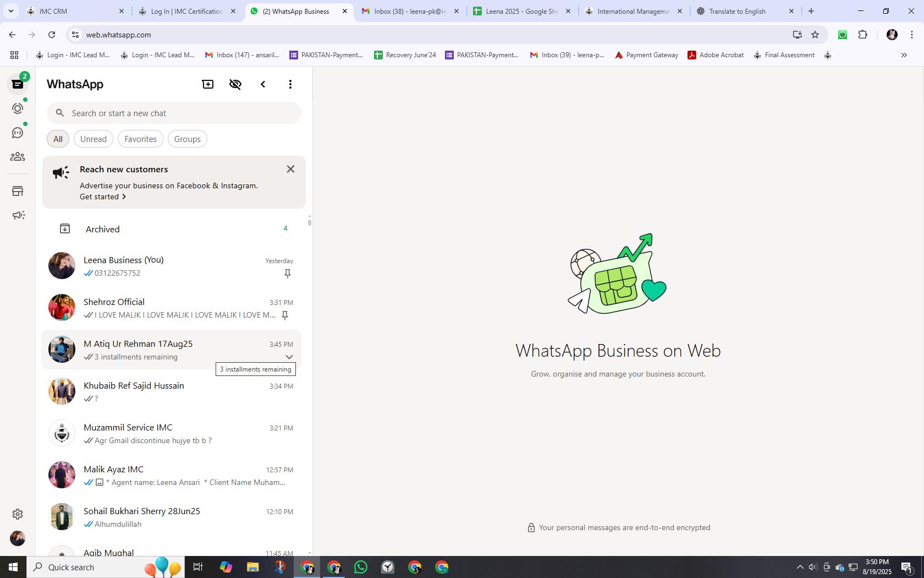Switch to Log In IMC Certification tab
Screen dimensions: 924x578
(x=187, y=11)
